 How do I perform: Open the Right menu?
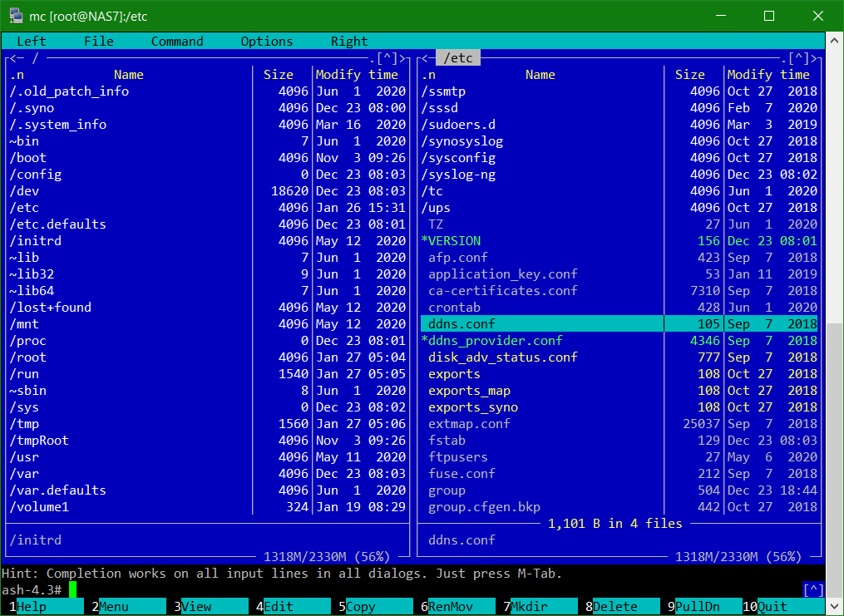[x=348, y=41]
